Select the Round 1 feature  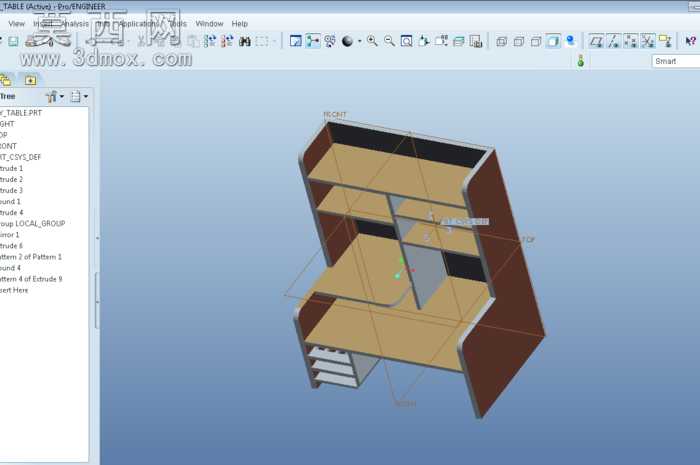[10, 202]
